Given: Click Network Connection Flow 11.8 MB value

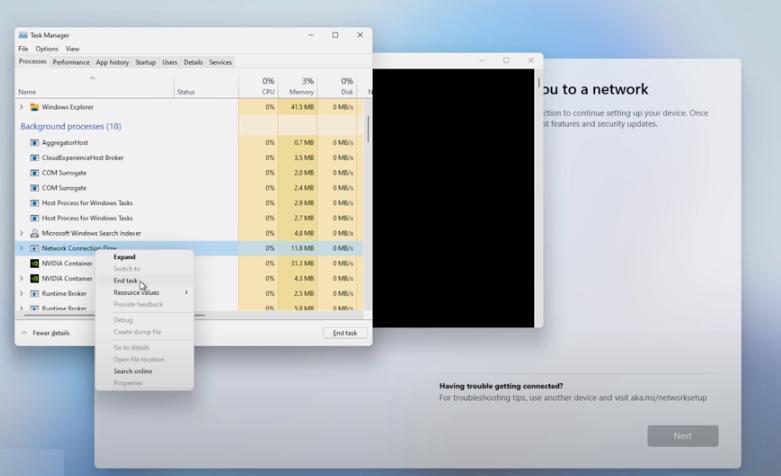Looking at the screenshot, I should 303,248.
